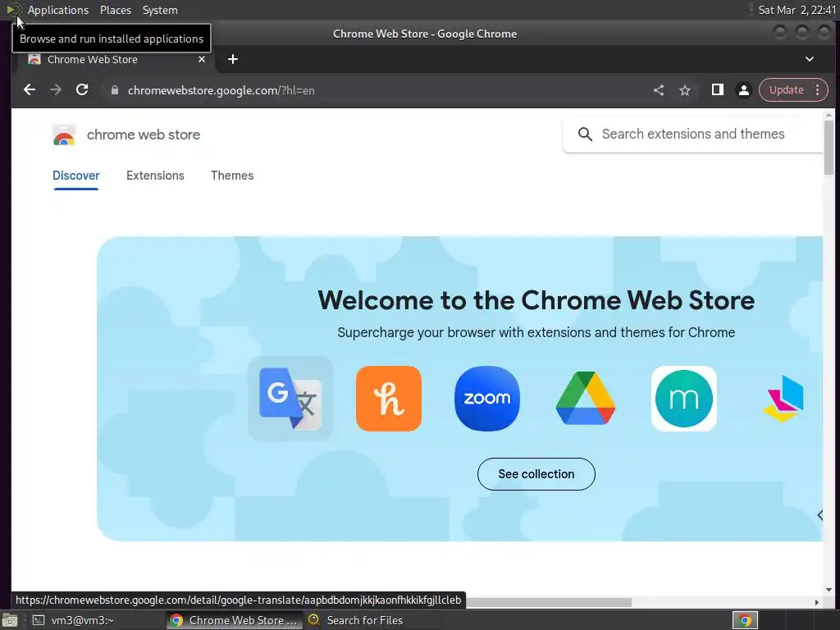Open the Honey extension icon
Viewport: 840px width, 630px height.
tap(388, 399)
